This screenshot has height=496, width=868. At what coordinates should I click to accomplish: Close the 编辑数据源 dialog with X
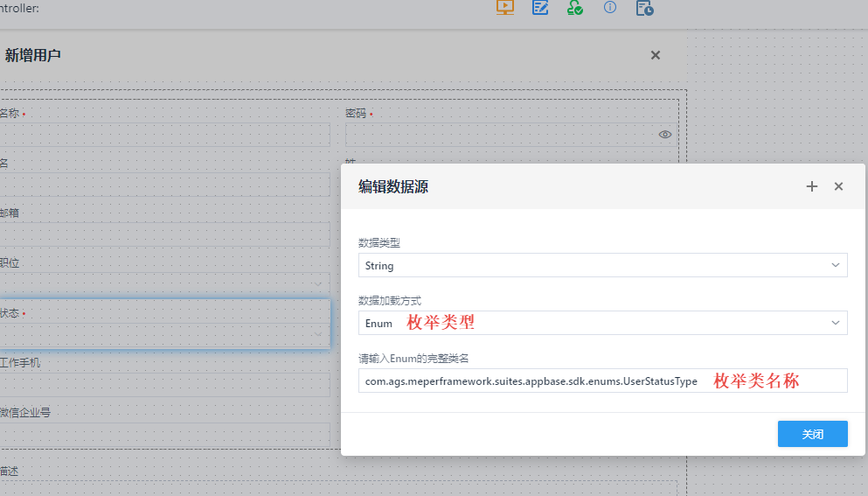(x=838, y=186)
